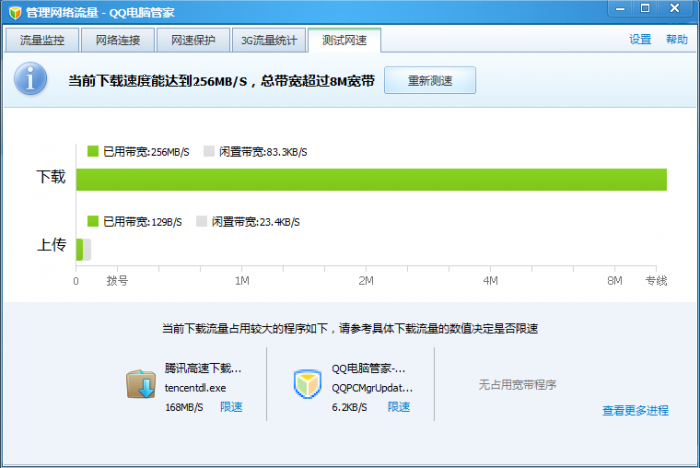The height and width of the screenshot is (468, 700).
Task: Click the tencentdl.exe download box icon
Action: pos(141,384)
